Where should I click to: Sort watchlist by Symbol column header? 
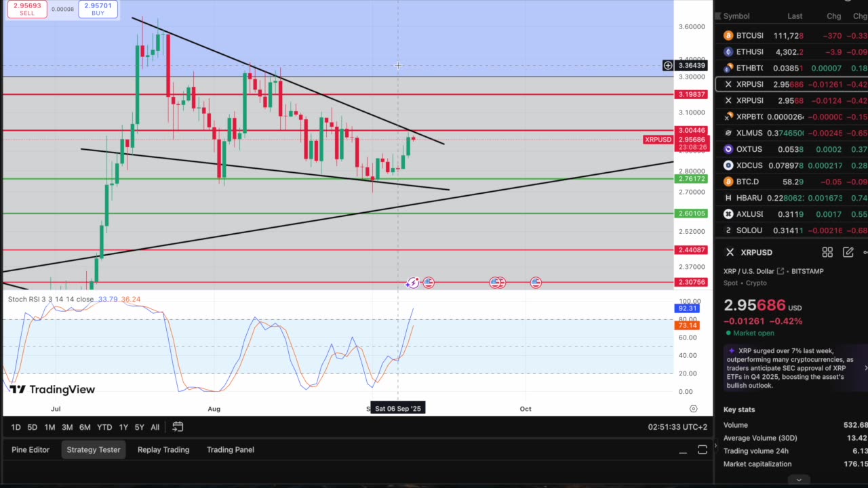[x=736, y=16]
